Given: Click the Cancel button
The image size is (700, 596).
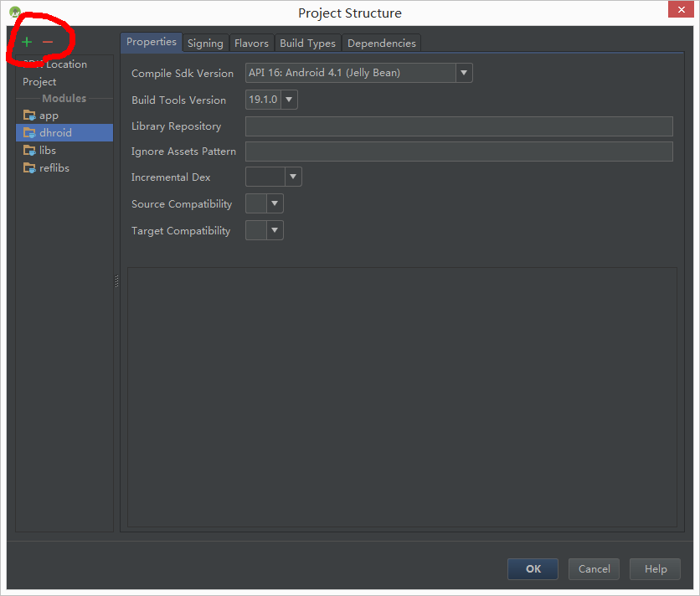Looking at the screenshot, I should [594, 569].
